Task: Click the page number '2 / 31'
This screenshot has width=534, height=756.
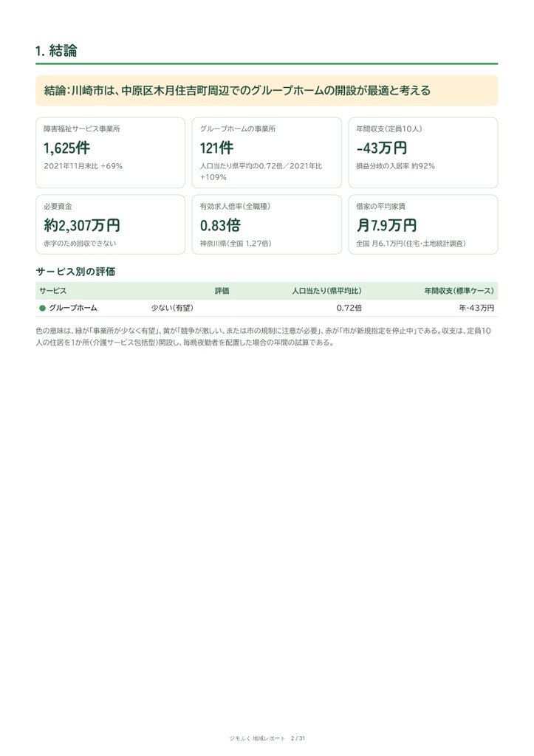Action: (298, 738)
